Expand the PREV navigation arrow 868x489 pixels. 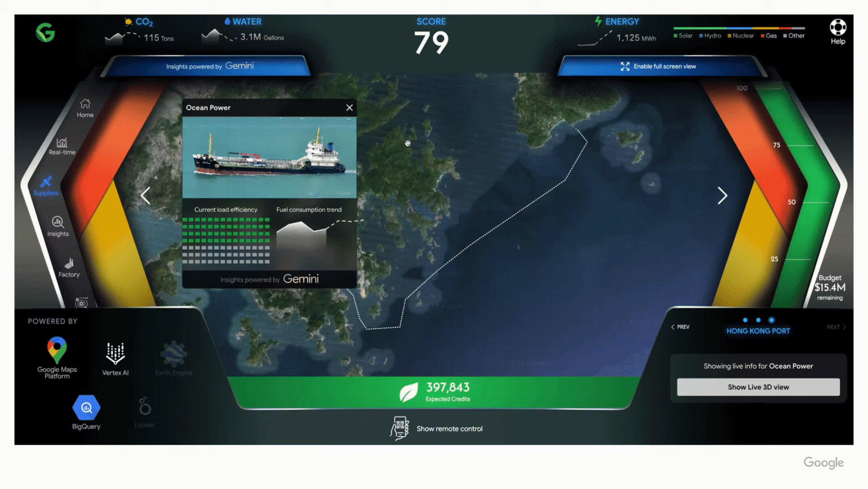point(680,327)
